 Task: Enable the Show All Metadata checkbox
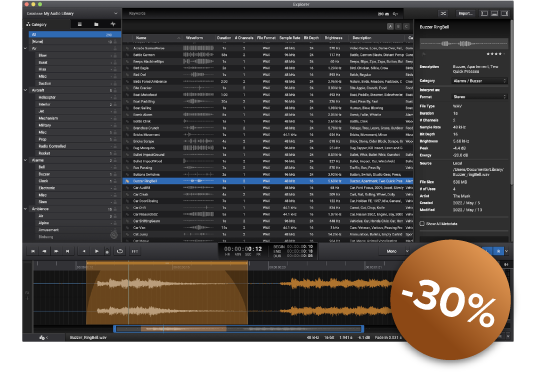(x=422, y=224)
